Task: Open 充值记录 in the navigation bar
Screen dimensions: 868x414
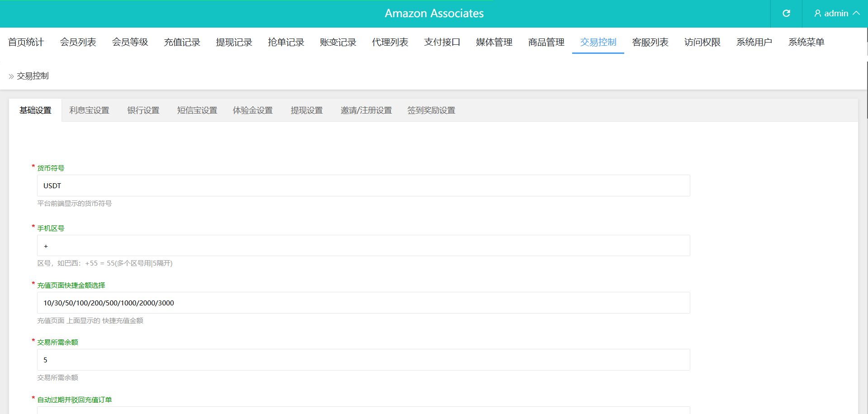Action: coord(182,42)
